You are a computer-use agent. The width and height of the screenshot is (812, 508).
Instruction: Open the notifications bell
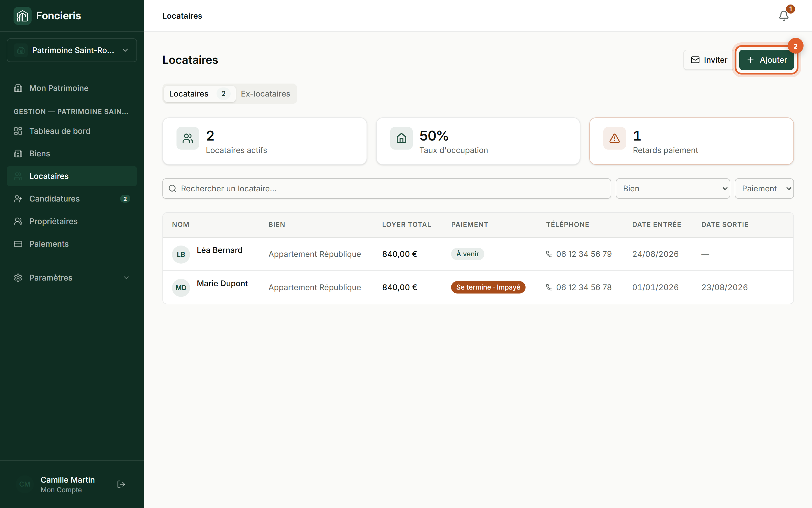tap(784, 16)
